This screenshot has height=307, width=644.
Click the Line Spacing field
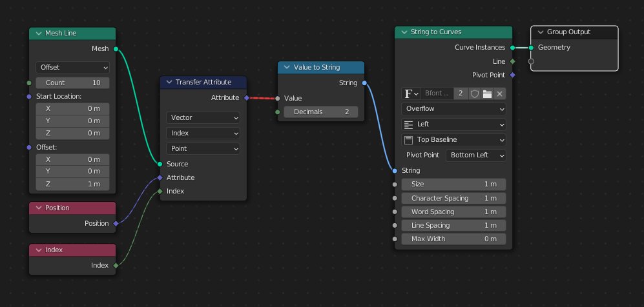453,226
